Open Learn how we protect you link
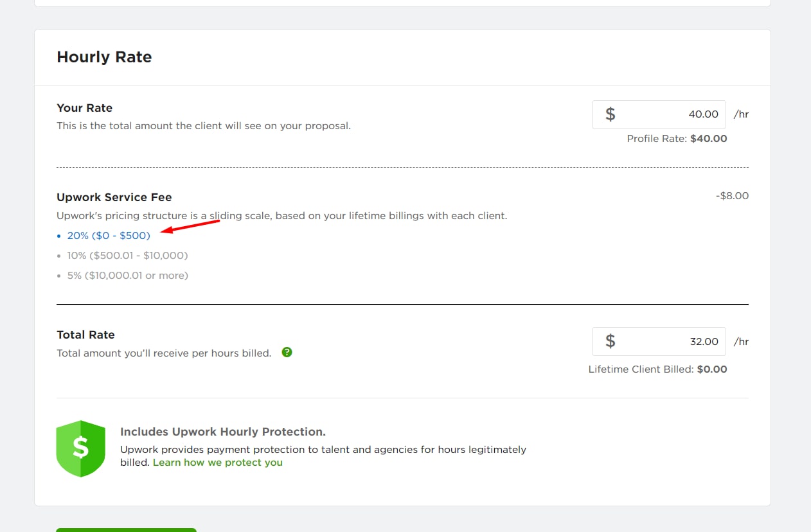 pos(218,463)
